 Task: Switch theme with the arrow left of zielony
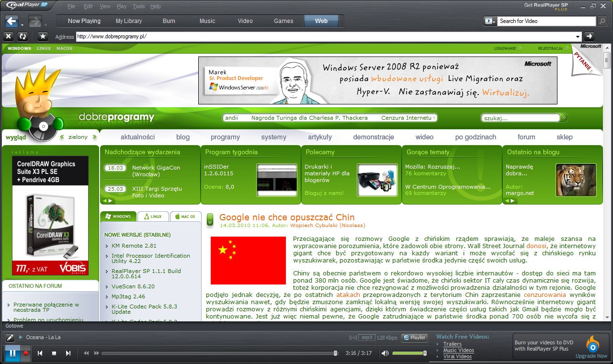click(x=62, y=137)
